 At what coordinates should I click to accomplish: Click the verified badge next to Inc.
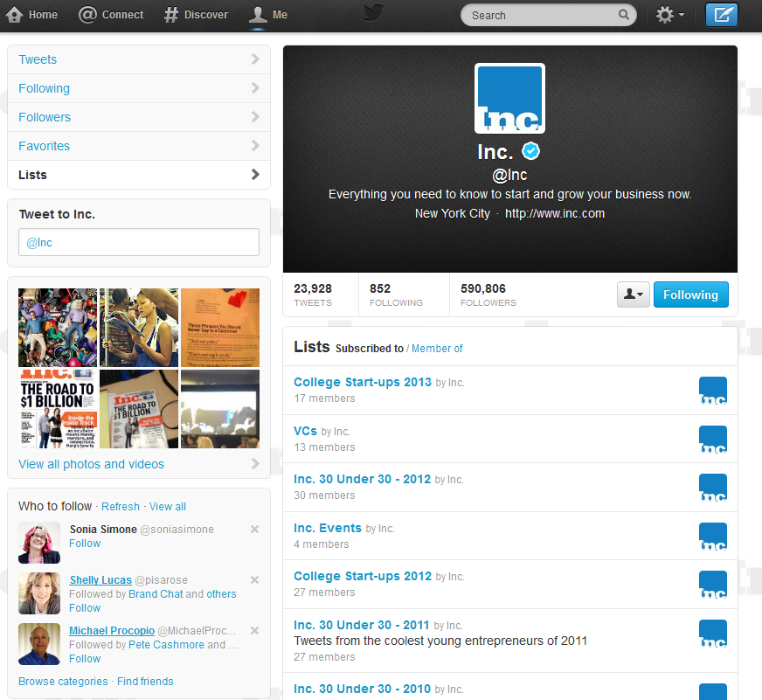(x=530, y=151)
